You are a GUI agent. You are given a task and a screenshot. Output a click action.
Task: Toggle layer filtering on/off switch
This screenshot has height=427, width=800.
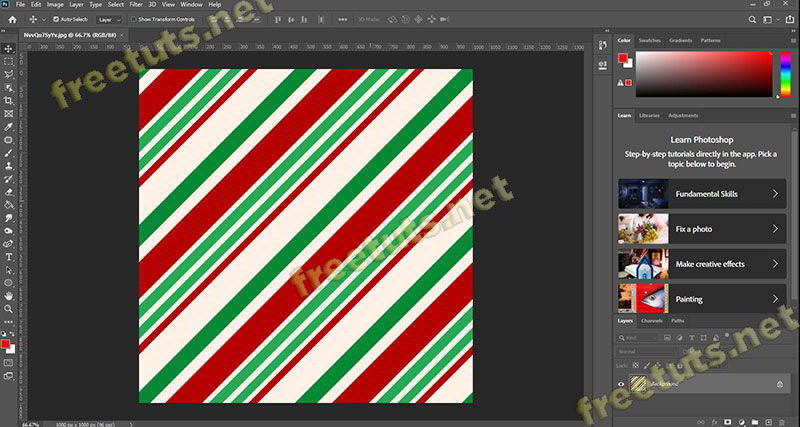(727, 336)
